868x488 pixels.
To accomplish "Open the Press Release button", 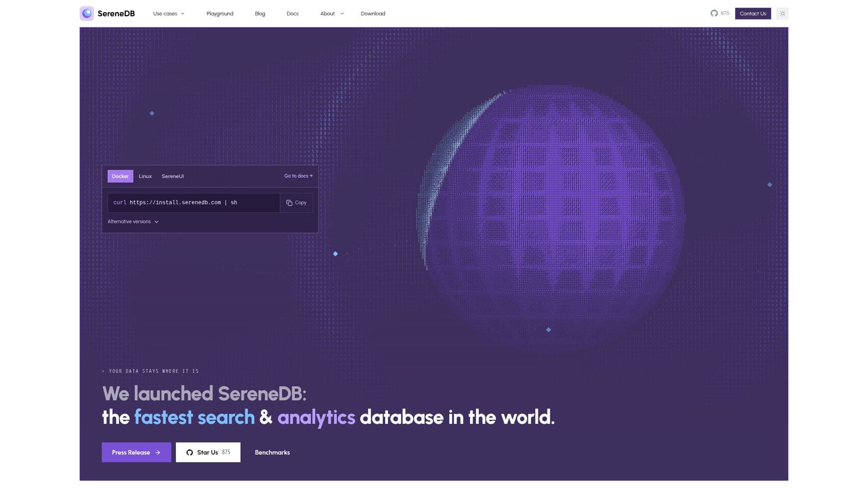I will point(136,452).
